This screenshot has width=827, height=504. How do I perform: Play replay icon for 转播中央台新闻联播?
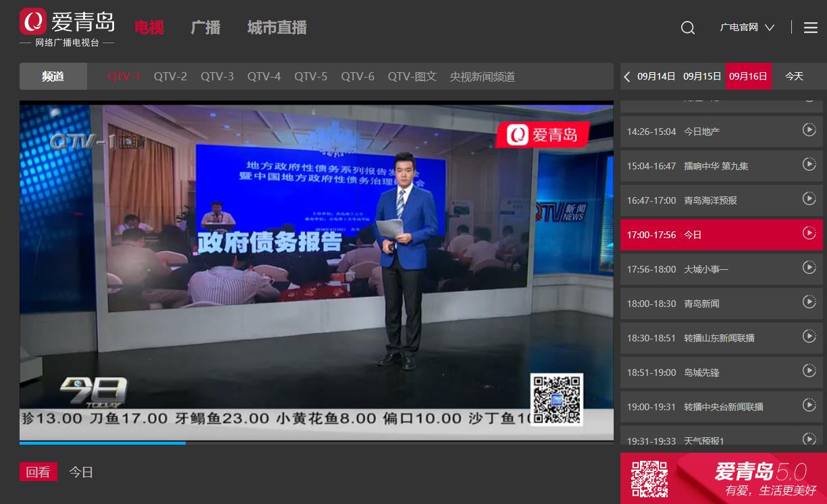click(809, 405)
